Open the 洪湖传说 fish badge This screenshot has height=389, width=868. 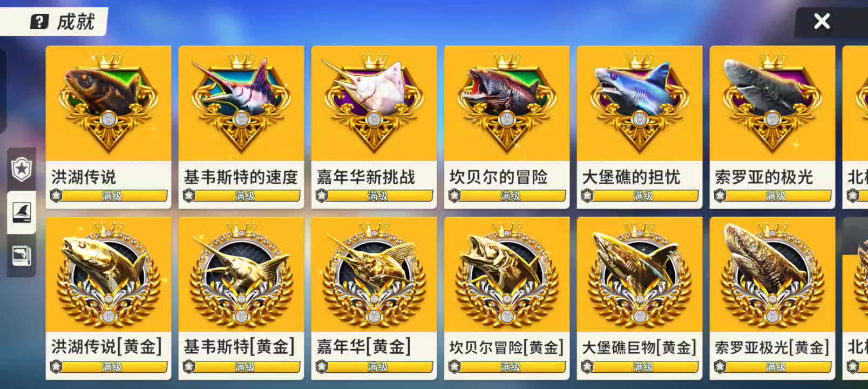[109, 103]
